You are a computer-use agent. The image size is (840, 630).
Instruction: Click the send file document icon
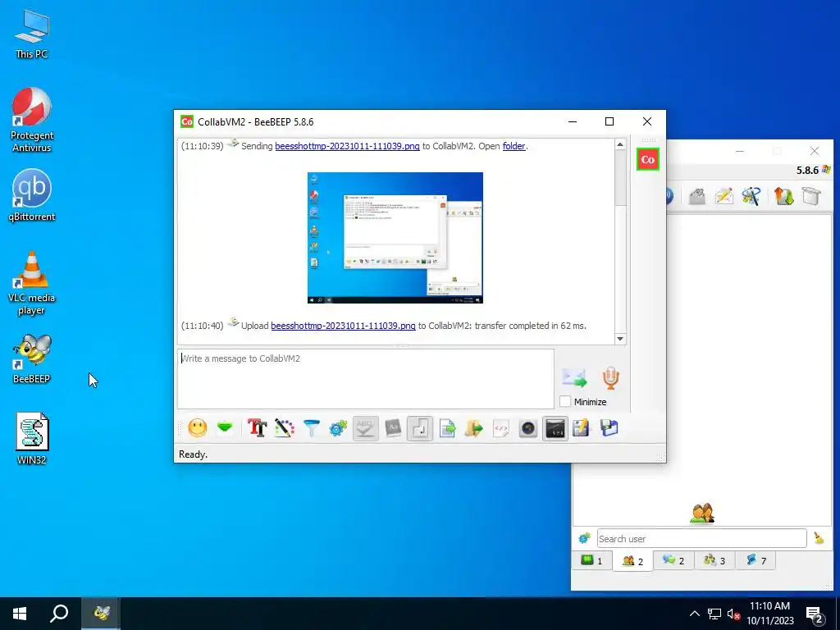tap(447, 428)
